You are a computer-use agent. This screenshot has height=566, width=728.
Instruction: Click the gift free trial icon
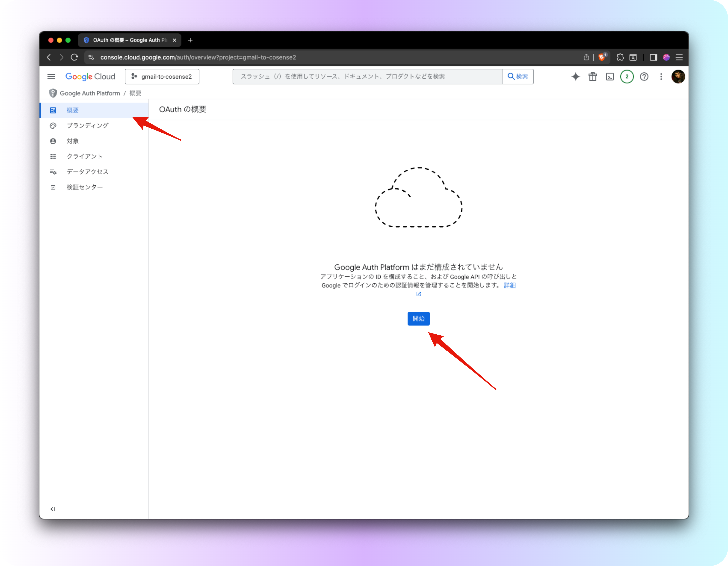click(x=593, y=77)
